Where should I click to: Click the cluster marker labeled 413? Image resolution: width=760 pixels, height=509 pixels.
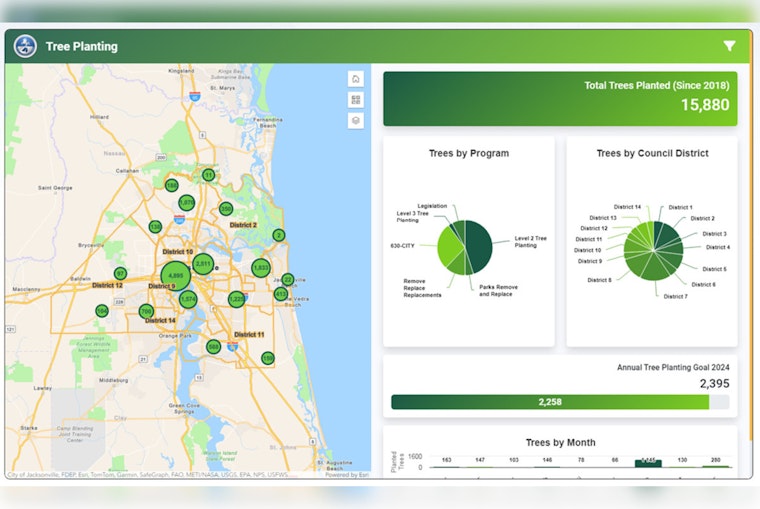pyautogui.click(x=281, y=294)
